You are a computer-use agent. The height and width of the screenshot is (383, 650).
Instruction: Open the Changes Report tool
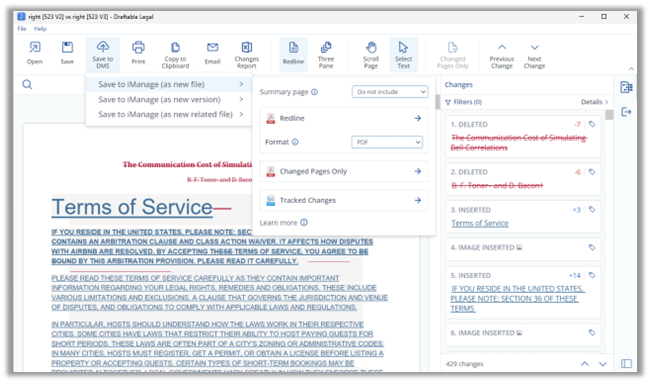pyautogui.click(x=247, y=55)
